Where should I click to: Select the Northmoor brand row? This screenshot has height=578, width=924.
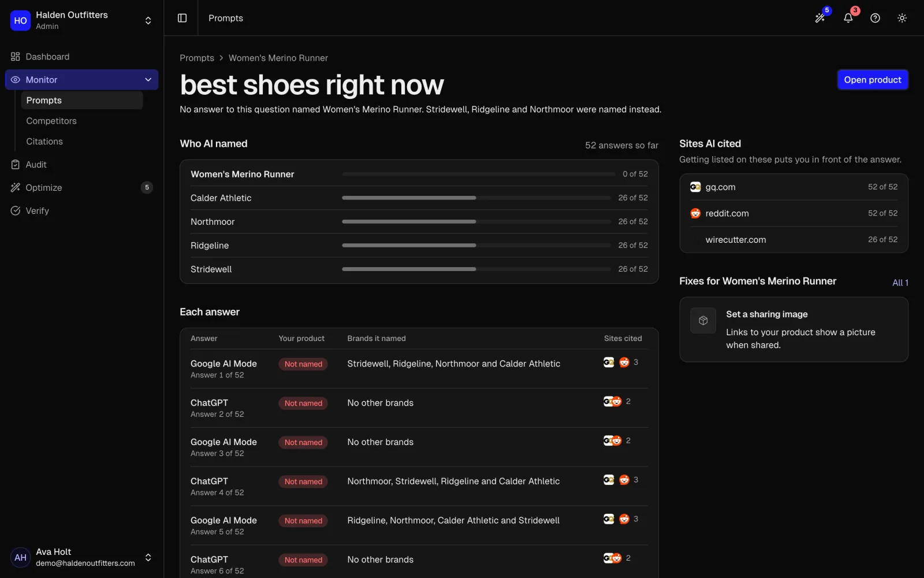(x=419, y=222)
